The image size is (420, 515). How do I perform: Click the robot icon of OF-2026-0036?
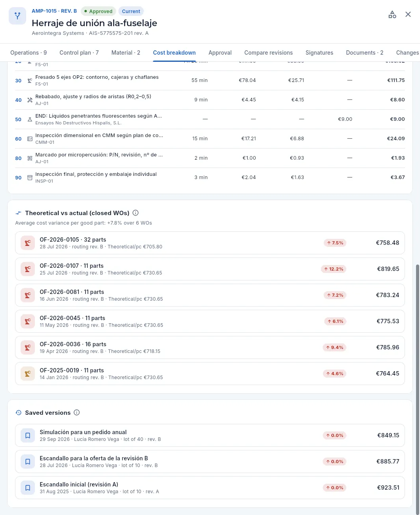28,347
